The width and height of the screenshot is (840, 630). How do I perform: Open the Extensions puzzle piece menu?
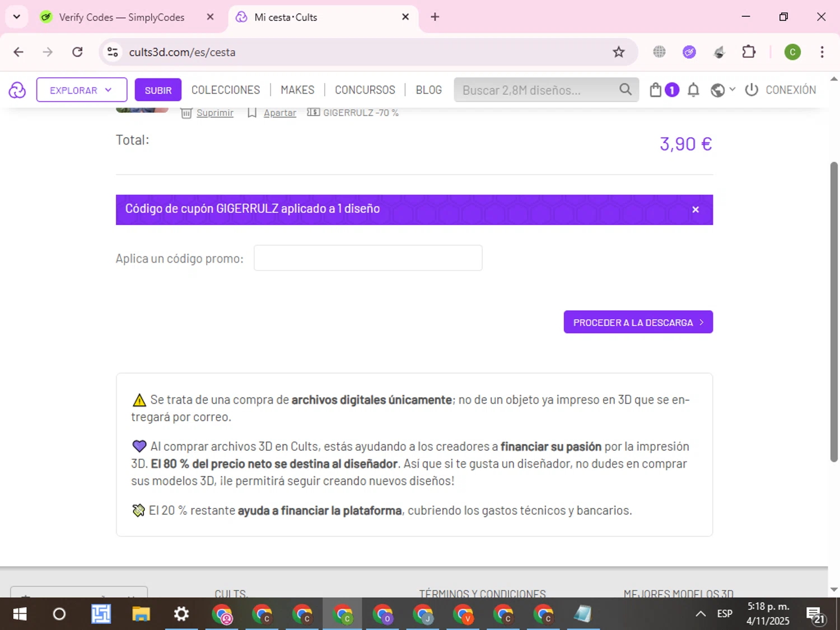(x=749, y=52)
